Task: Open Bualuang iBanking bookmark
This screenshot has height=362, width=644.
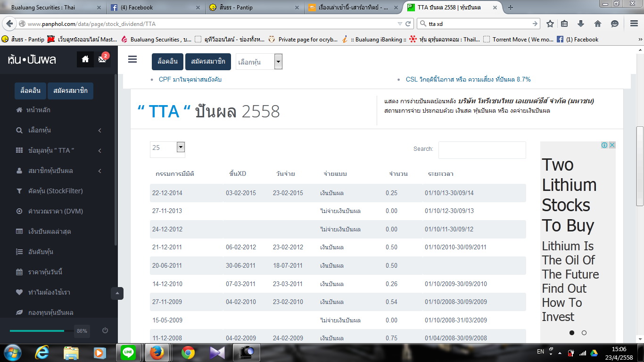Action: click(374, 40)
